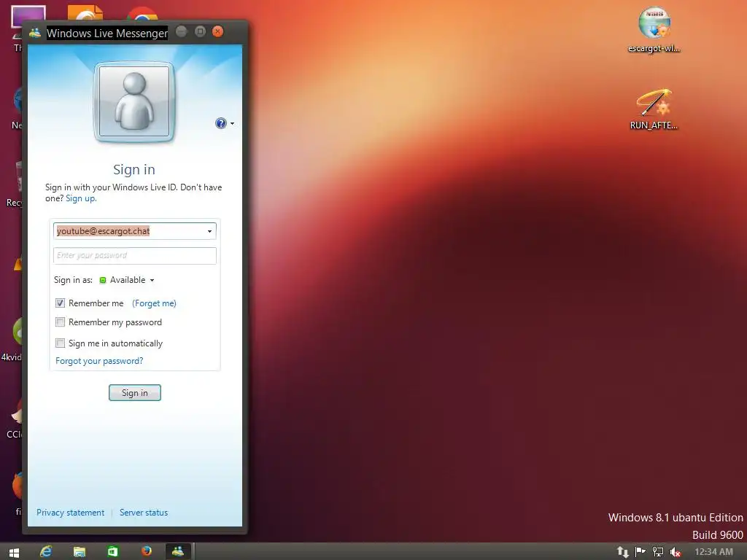Viewport: 747px width, 560px height.
Task: Click the network transfer tray icon
Action: (623, 552)
